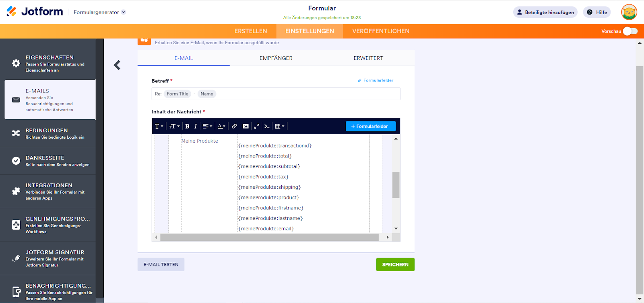Click editor vertical scrollbar thumb
The image size is (644, 303).
[x=396, y=185]
